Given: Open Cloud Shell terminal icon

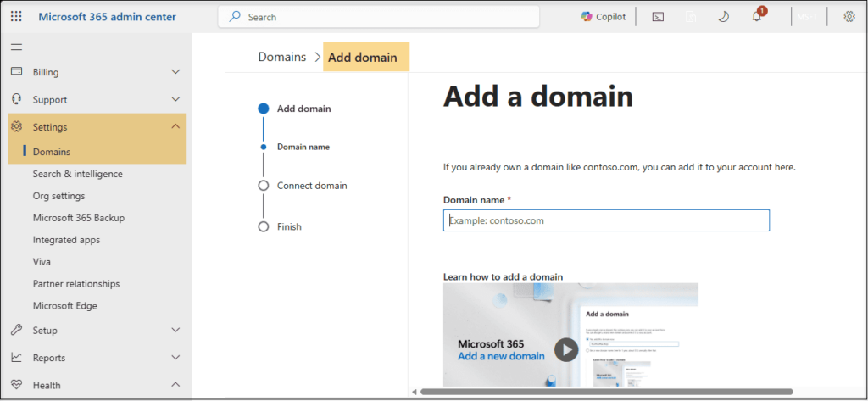Looking at the screenshot, I should click(658, 17).
